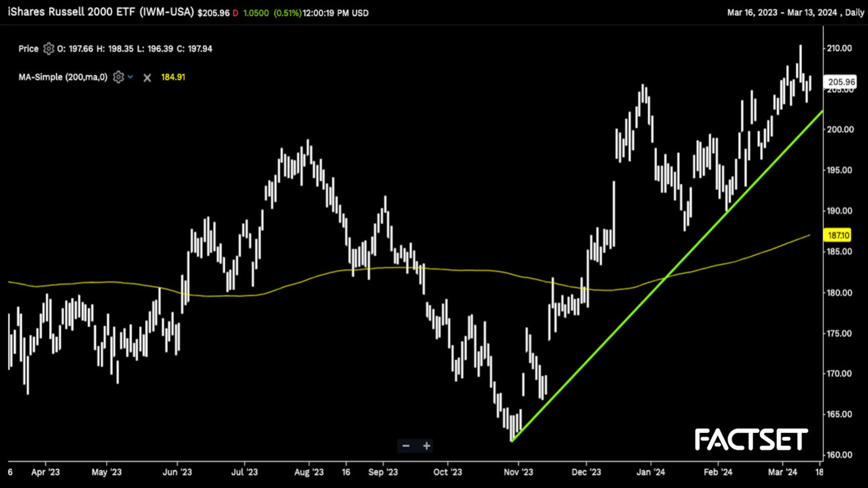Click the Sep '23 time axis label
Screen dimensions: 868x488
[382, 472]
